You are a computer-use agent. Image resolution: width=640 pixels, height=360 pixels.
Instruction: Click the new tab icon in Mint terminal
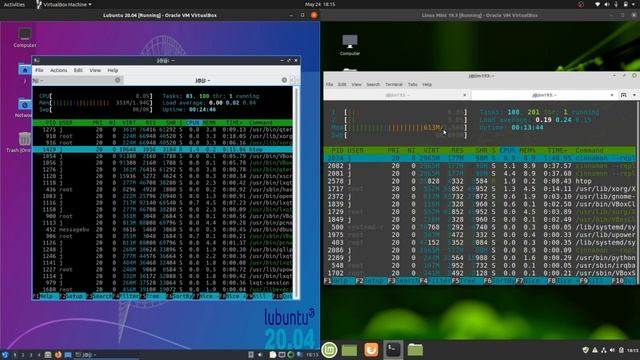[x=624, y=95]
